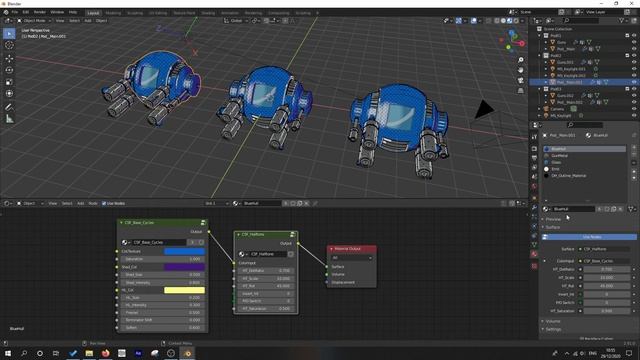Open the Object Data properties tab
Viewport: 640px width, 360px height.
click(x=534, y=244)
